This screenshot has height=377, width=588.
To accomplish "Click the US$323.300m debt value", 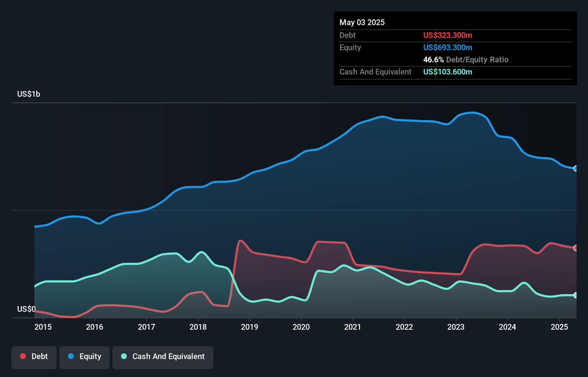I will coord(448,35).
